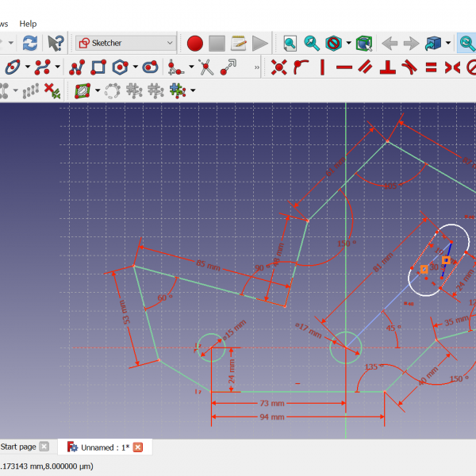Activate the trim edge tool
The height and width of the screenshot is (476, 476).
tap(206, 67)
